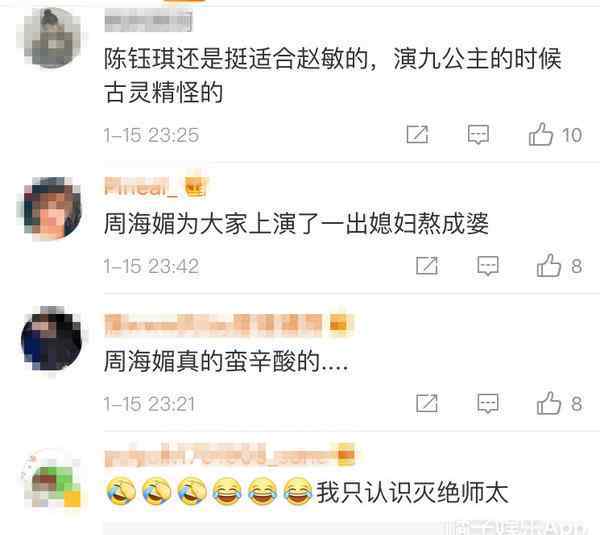This screenshot has height=535, width=600.
Task: Repost the comment posted at 1-15 23:21
Action: (x=427, y=403)
